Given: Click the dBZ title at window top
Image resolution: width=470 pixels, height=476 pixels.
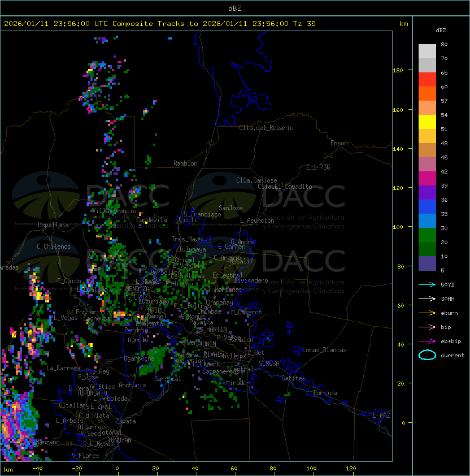Looking at the screenshot, I should tap(235, 8).
